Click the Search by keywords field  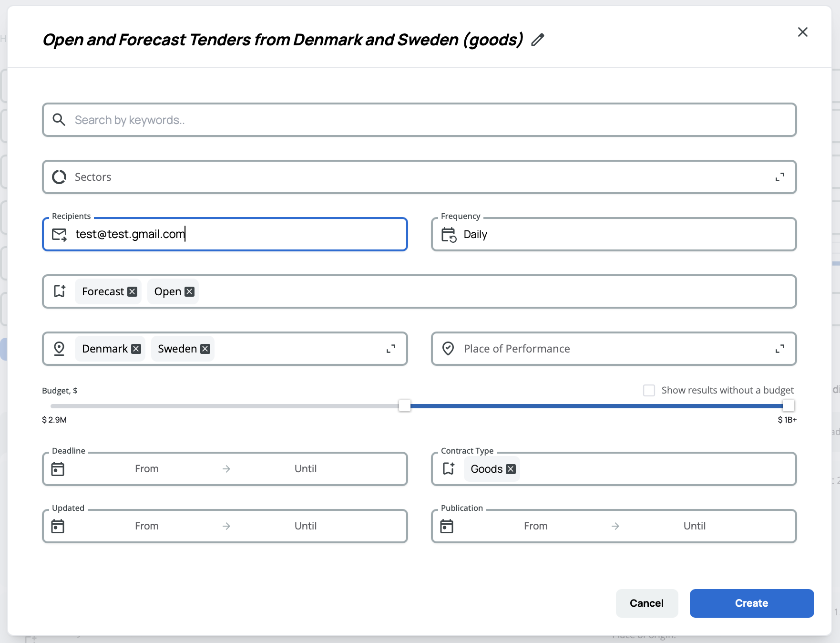tap(420, 120)
